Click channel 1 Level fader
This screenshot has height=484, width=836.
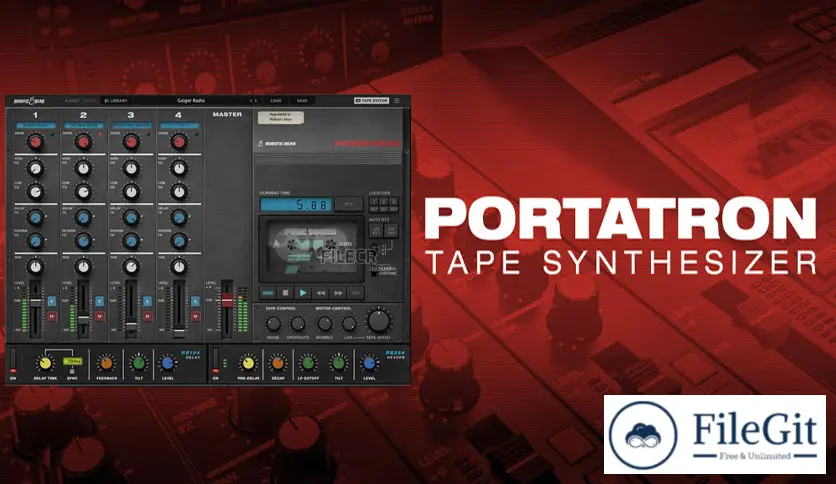(35, 301)
